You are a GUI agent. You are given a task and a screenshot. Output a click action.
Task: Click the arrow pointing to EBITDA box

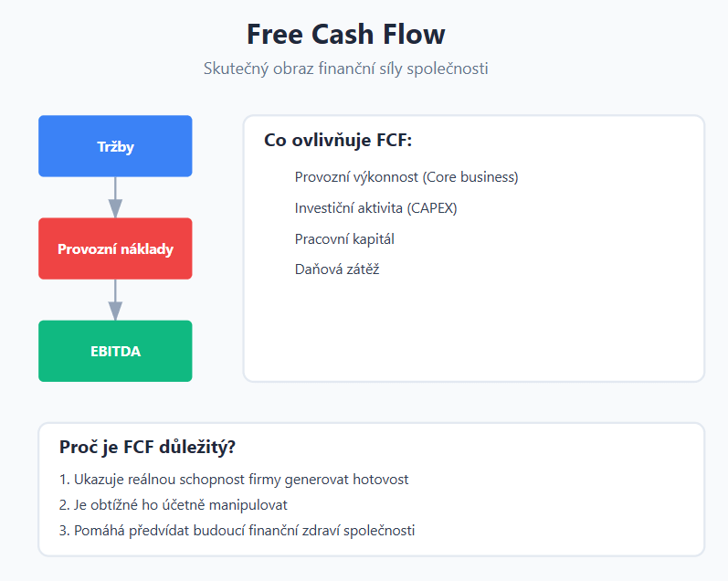115,300
